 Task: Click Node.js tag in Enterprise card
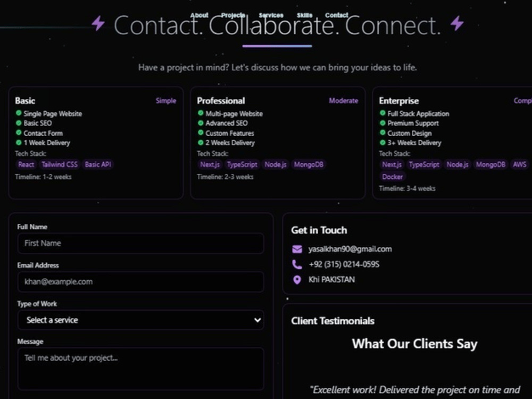click(x=458, y=164)
